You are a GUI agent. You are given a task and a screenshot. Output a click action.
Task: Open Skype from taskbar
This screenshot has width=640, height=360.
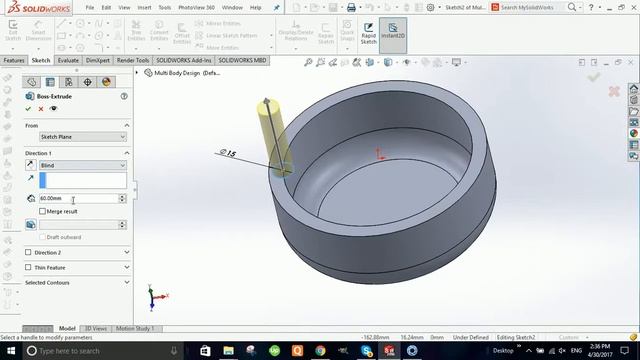367,351
